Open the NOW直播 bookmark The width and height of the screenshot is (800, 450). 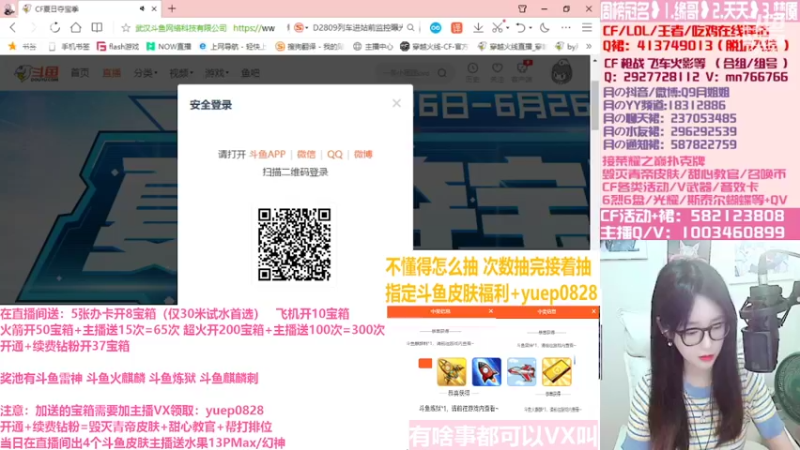point(169,46)
